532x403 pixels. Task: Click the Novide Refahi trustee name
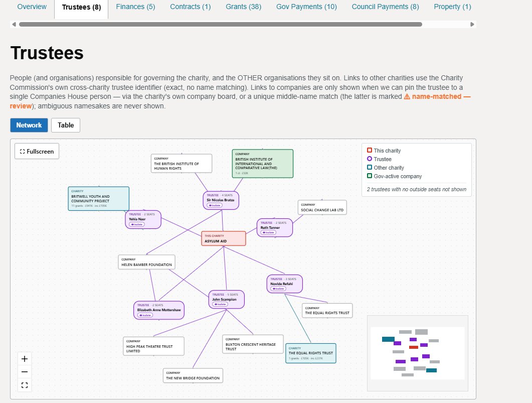[x=282, y=284]
